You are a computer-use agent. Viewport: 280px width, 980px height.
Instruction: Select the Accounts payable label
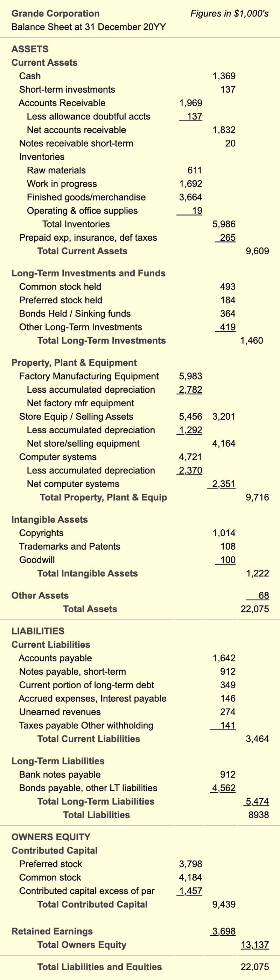55,658
